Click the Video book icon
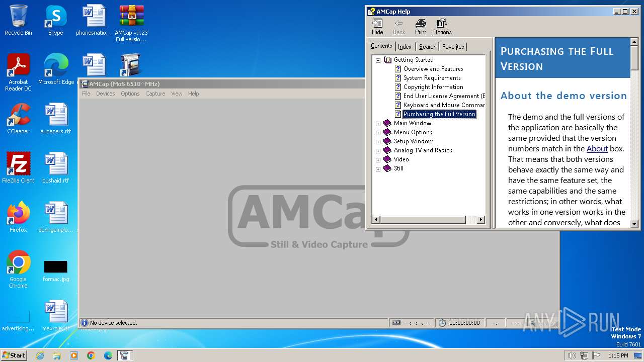 click(x=387, y=159)
